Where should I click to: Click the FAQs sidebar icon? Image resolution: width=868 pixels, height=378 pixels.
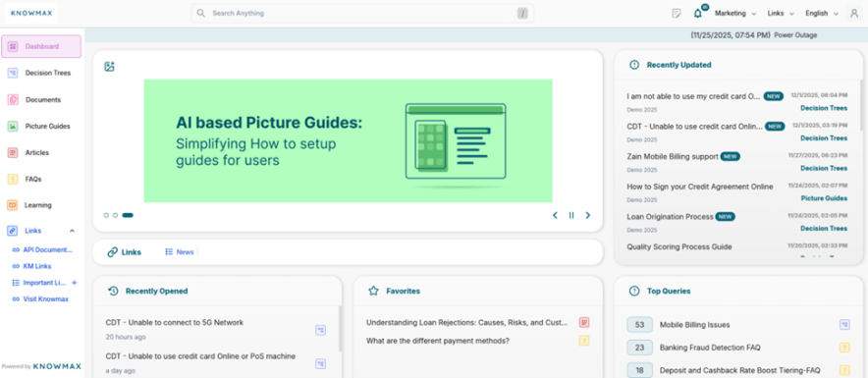tap(13, 179)
